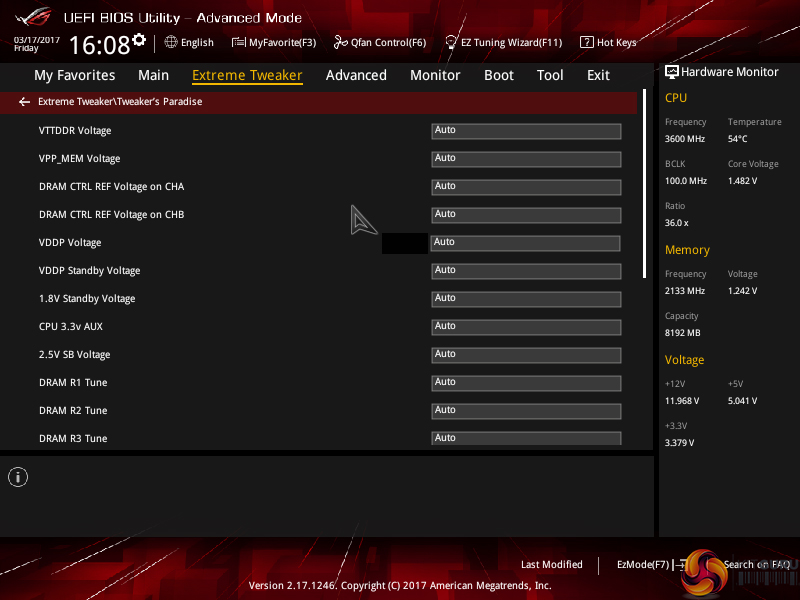Open time settings via gear icon
This screenshot has height=600, width=800.
[139, 39]
